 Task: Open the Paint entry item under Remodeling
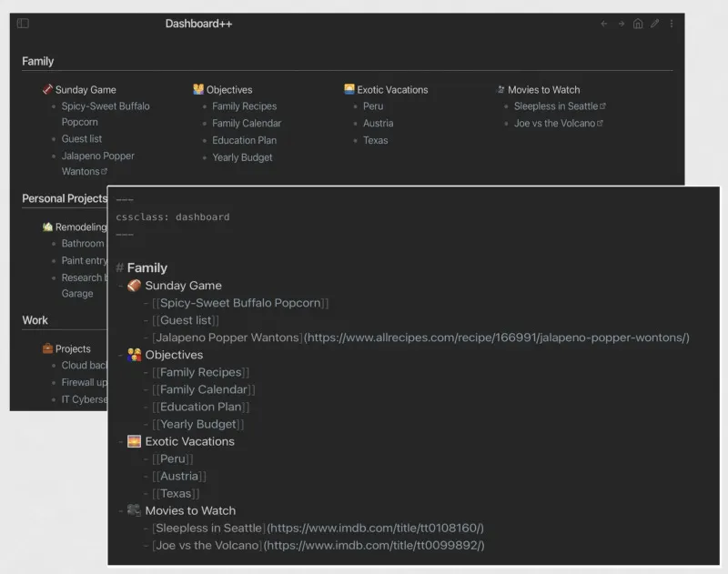(84, 260)
